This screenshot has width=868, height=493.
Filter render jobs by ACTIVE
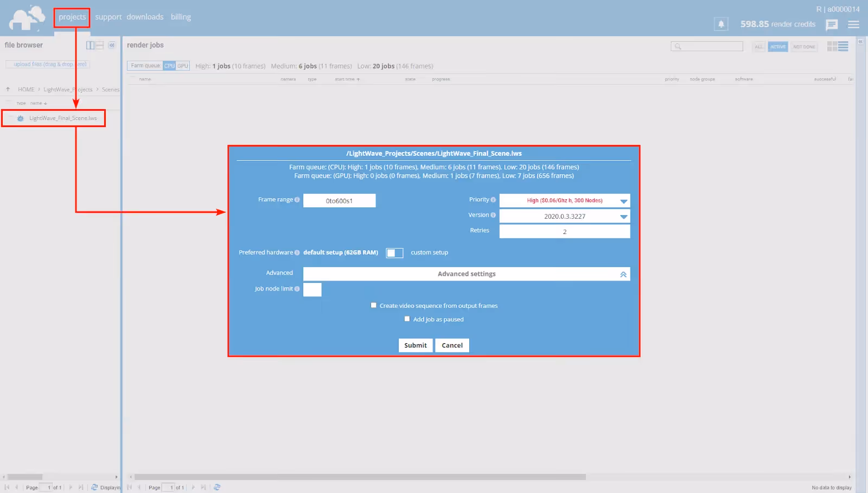[x=778, y=47]
